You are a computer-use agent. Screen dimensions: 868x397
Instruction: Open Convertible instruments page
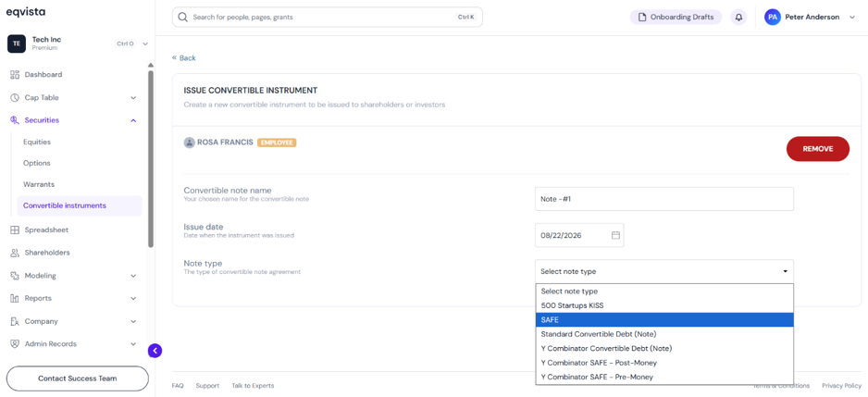pos(80,205)
